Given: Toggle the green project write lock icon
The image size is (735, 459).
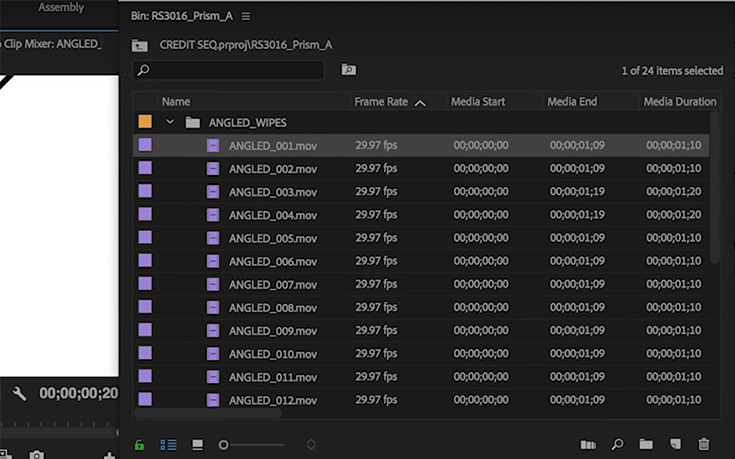Looking at the screenshot, I should (x=140, y=444).
